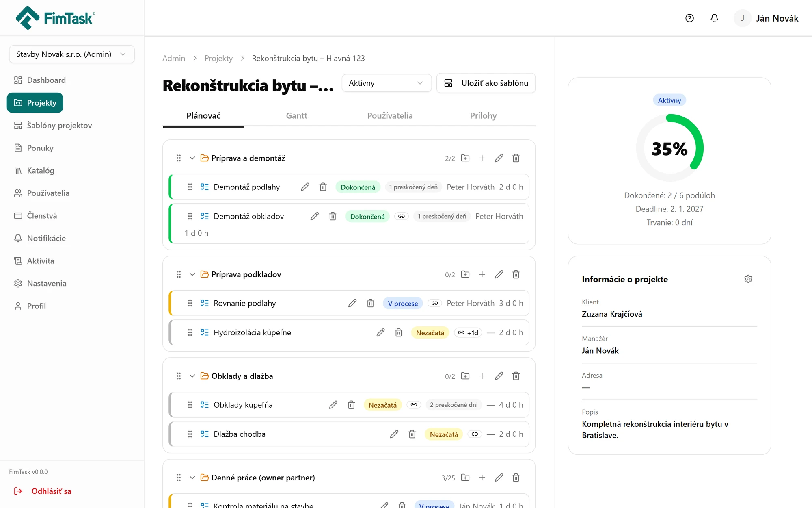Add subfolder to Príprava a demontáž

coord(465,158)
